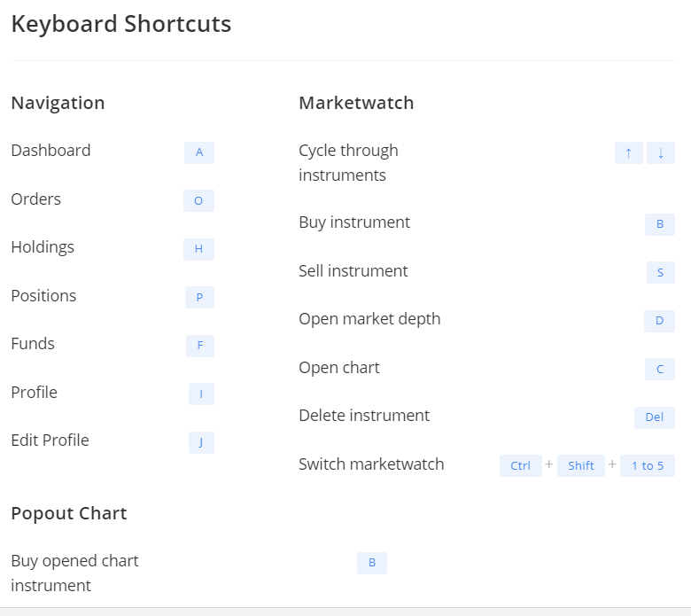
Task: Click the Del key badge
Action: coord(655,417)
